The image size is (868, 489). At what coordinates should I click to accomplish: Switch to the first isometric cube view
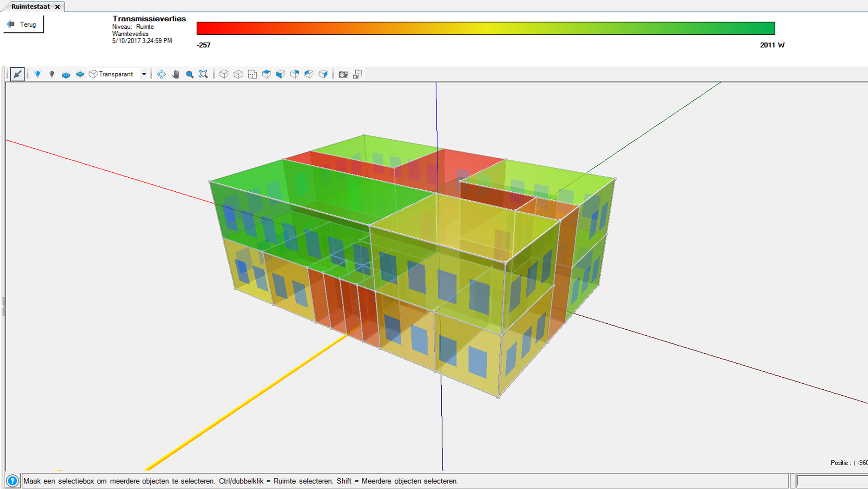pos(224,74)
